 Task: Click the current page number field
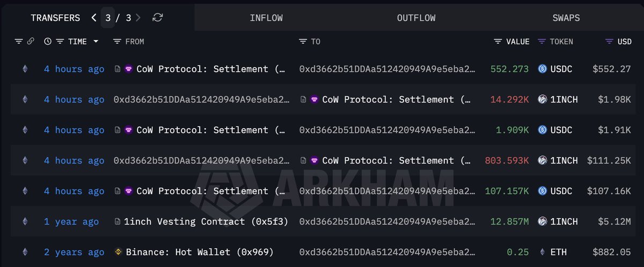pos(108,18)
